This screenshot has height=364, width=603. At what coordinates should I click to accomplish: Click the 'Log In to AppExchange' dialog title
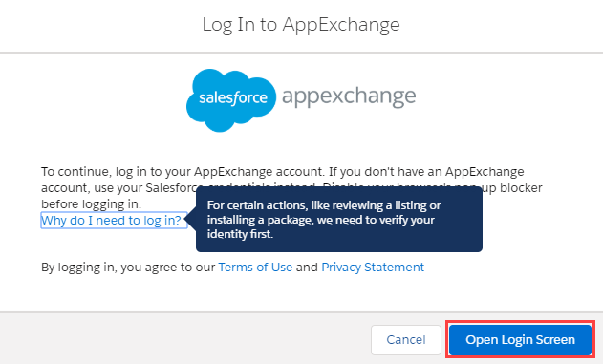tap(301, 24)
